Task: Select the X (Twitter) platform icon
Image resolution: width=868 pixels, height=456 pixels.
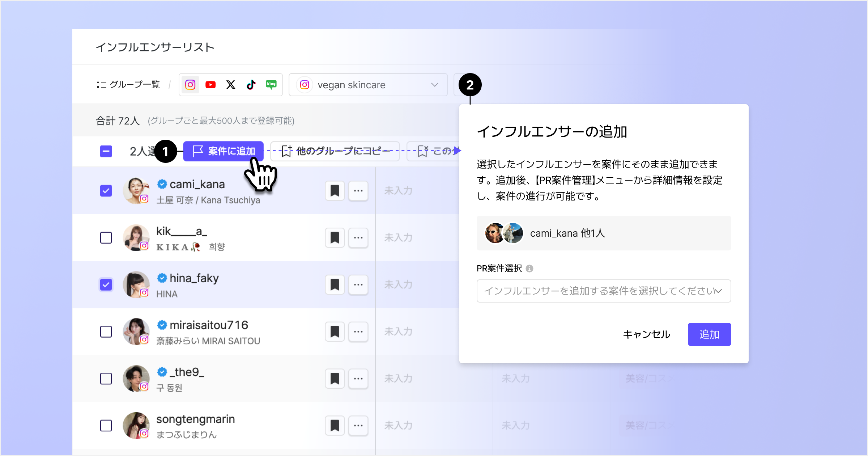Action: 231,85
